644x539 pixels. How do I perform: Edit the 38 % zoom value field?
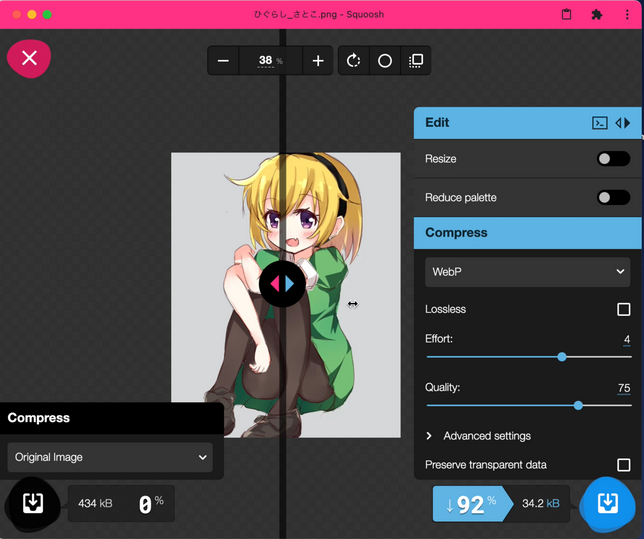pos(270,61)
